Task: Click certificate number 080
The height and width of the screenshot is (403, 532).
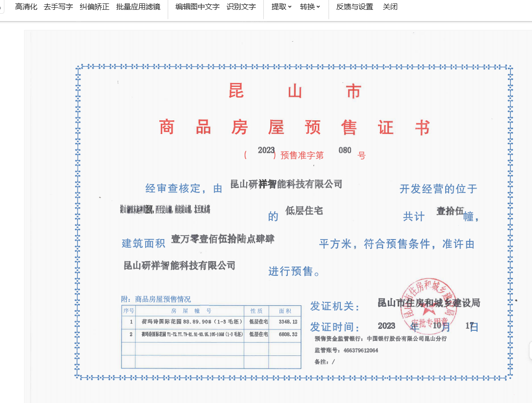Action: (345, 150)
